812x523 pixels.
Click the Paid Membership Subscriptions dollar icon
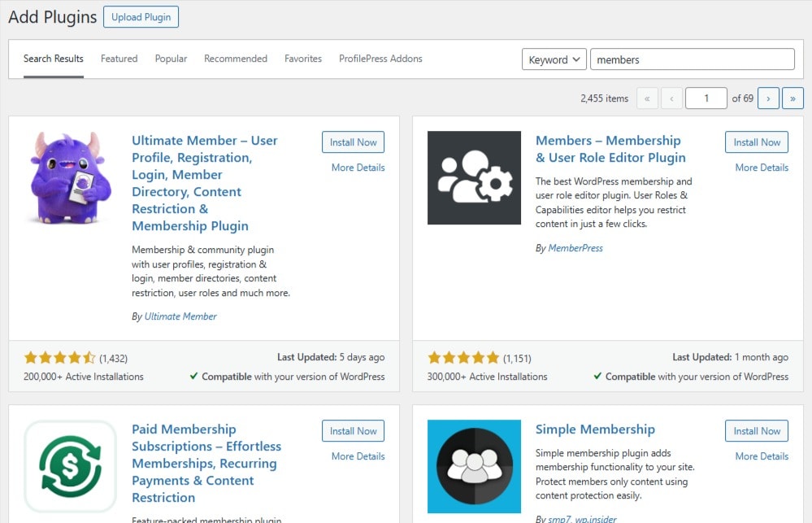coord(71,466)
